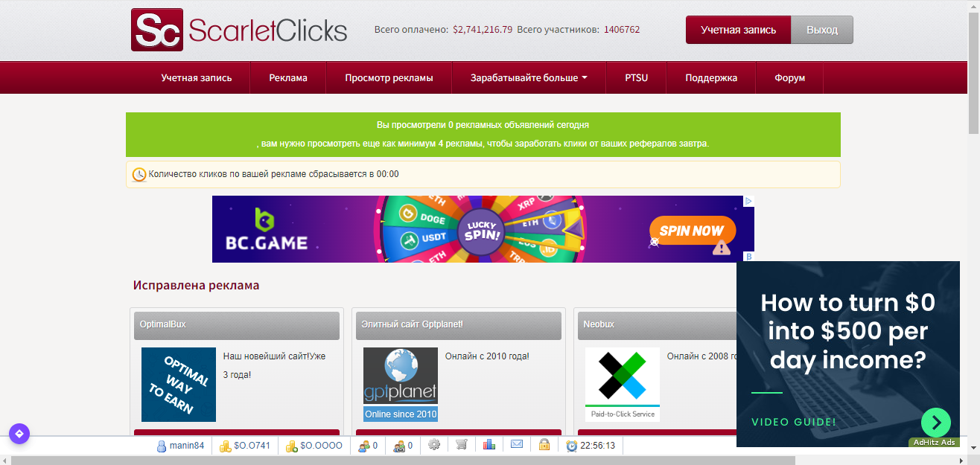Screen dimensions: 980x465
Task: Open the Просмотр рекламы menu item
Action: tap(389, 77)
